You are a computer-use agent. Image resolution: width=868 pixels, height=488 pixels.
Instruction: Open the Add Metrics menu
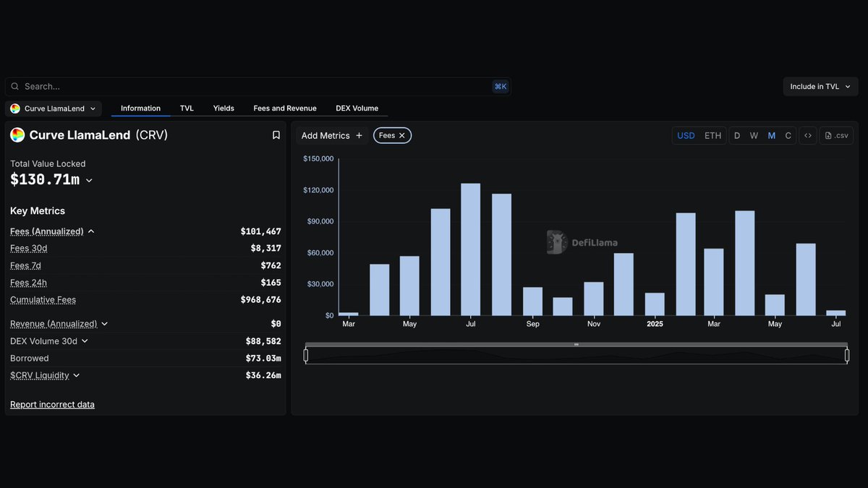point(332,135)
